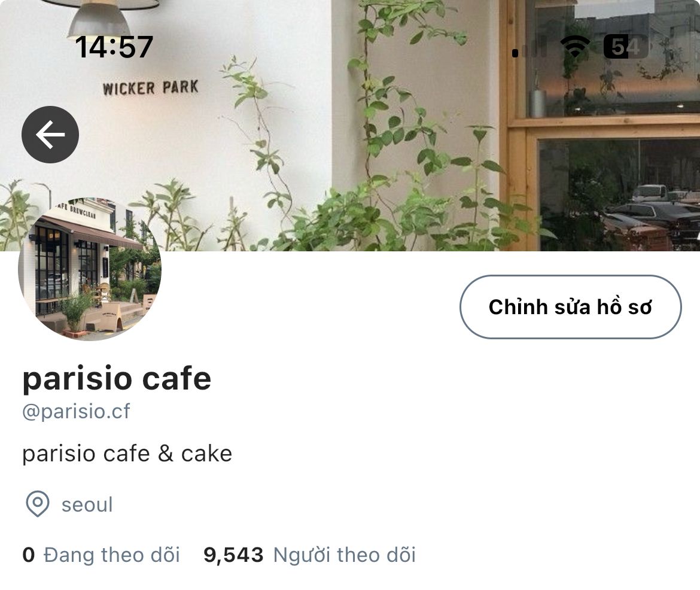700x590 pixels.
Task: Tap the WICKER PARK sign in banner
Action: 150,88
